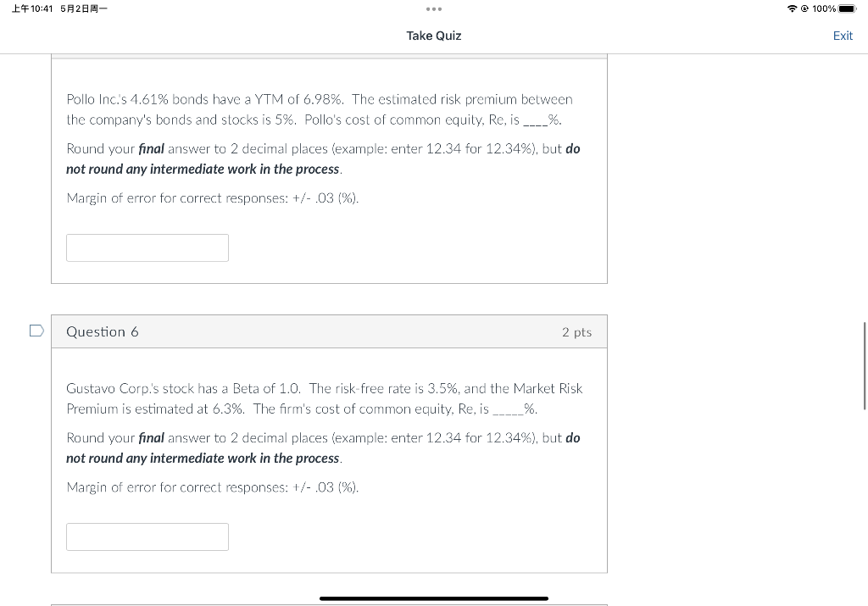Tap the Gustavo Corp. question text
This screenshot has width=868, height=606.
[x=325, y=398]
